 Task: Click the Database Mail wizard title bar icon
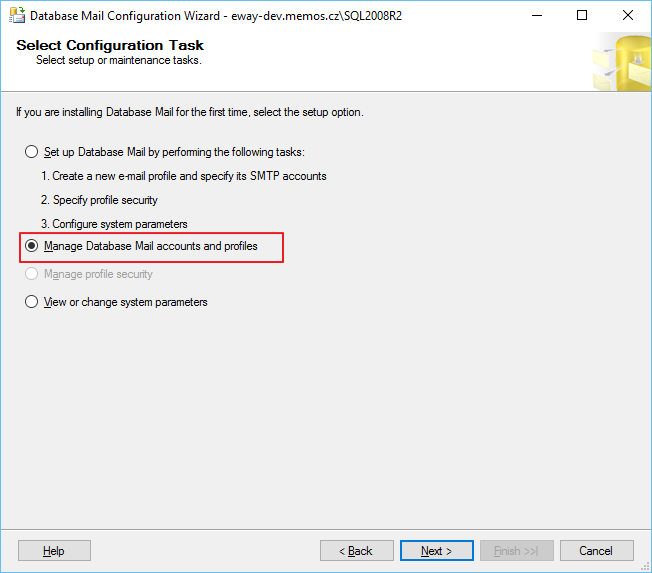(17, 15)
